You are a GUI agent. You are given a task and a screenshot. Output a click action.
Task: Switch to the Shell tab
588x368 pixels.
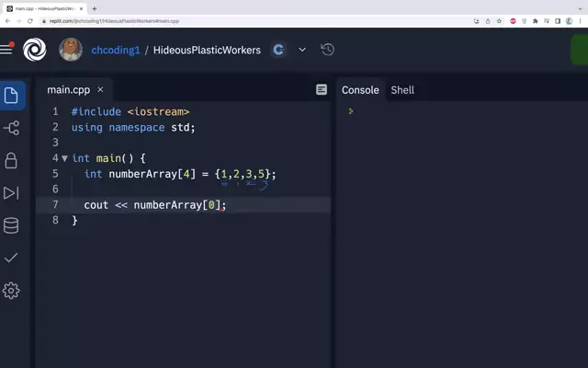[402, 90]
